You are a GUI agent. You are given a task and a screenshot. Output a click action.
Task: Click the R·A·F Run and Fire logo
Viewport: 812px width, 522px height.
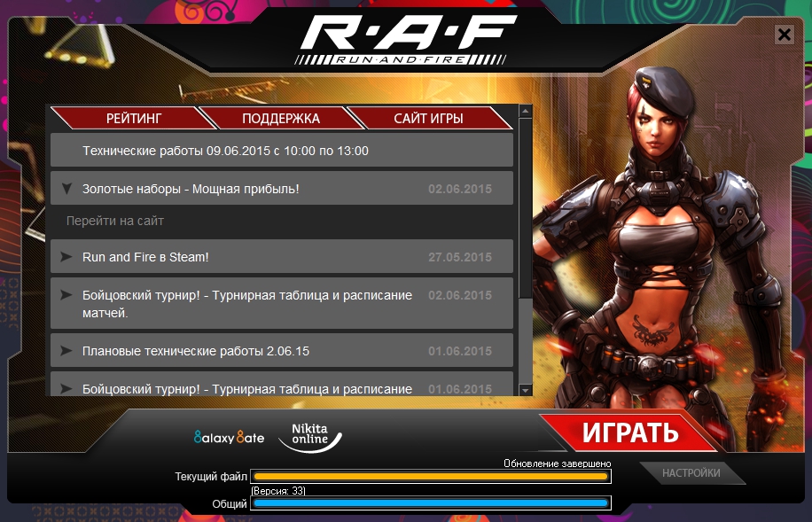tap(407, 39)
